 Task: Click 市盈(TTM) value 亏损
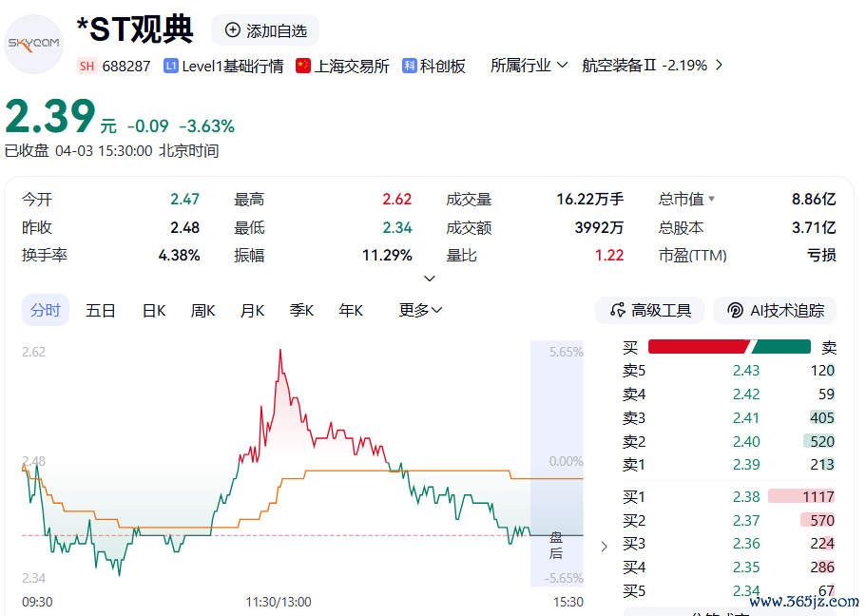coord(821,255)
